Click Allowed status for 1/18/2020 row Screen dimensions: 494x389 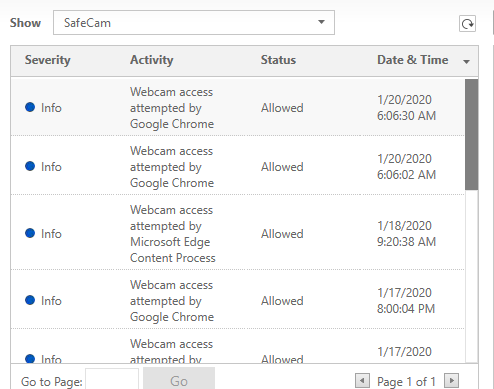[282, 234]
